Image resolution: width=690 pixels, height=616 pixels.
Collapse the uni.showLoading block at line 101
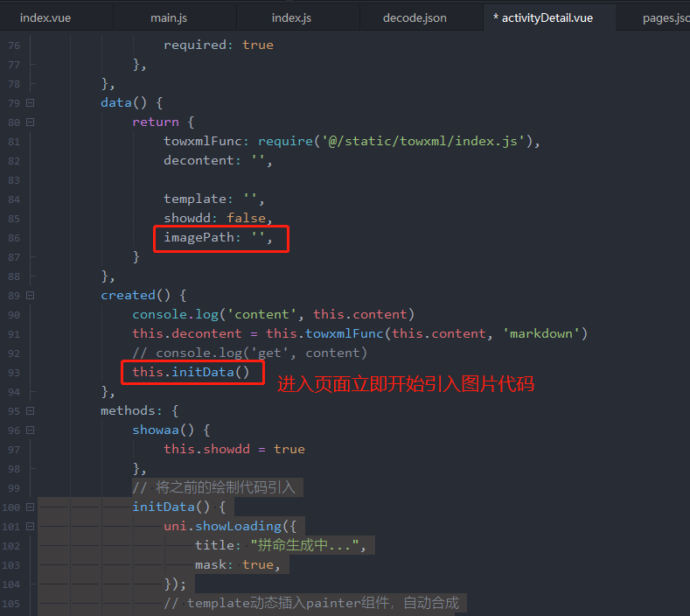(30, 526)
